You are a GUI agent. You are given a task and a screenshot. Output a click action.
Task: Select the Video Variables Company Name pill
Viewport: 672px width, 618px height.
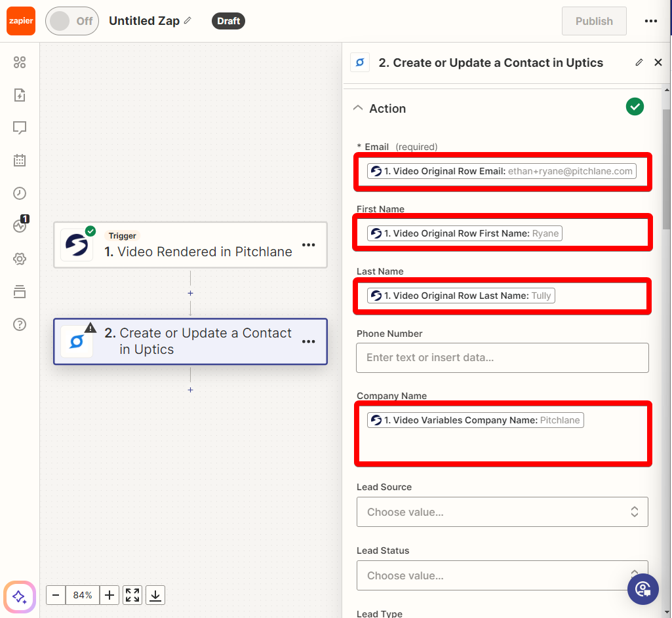coord(475,420)
